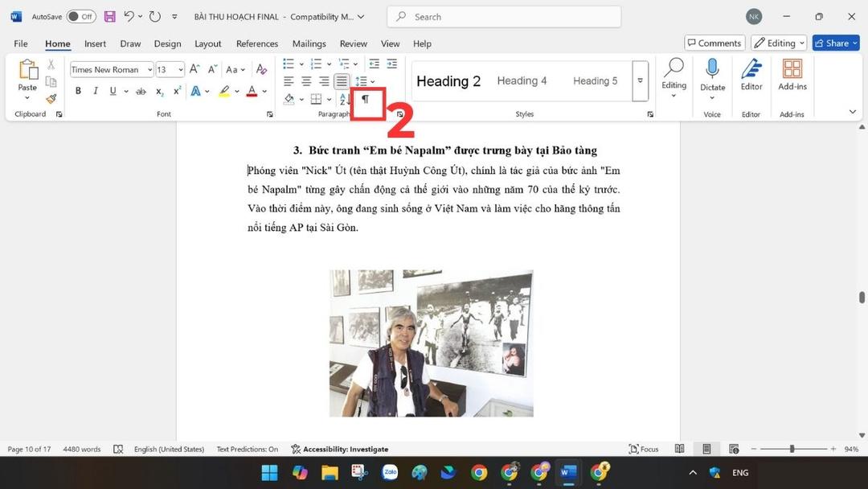Image resolution: width=868 pixels, height=489 pixels.
Task: Switch to the References ribbon tab
Action: 256,43
